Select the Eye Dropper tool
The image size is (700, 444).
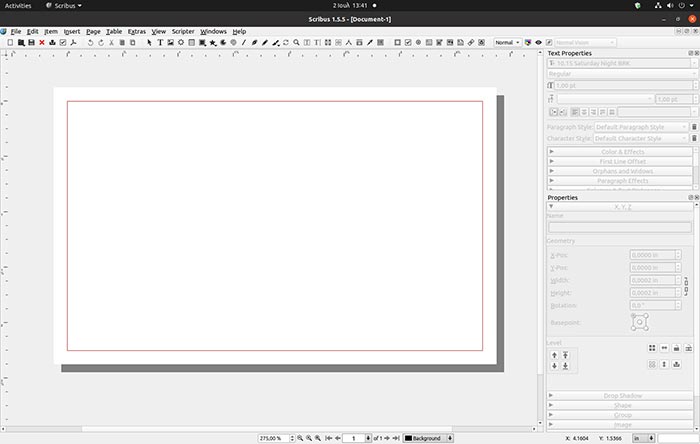click(x=370, y=42)
